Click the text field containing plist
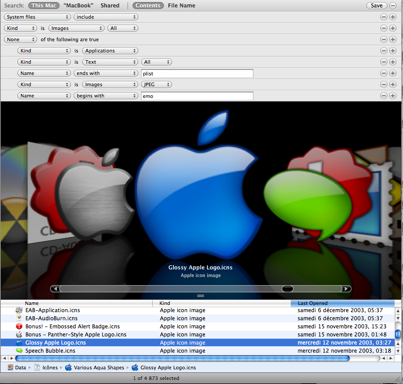 197,73
